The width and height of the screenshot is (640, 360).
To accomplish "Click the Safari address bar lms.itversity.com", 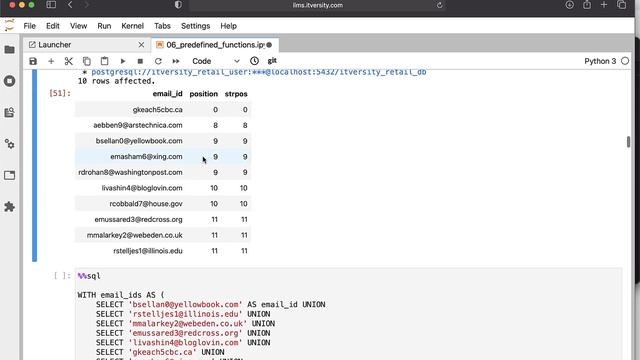I will click(318, 5).
